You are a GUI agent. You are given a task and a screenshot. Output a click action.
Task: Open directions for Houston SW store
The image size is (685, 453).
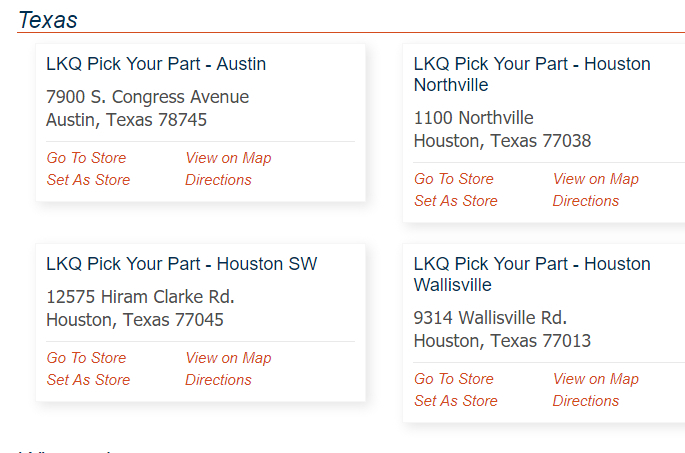pyautogui.click(x=218, y=380)
